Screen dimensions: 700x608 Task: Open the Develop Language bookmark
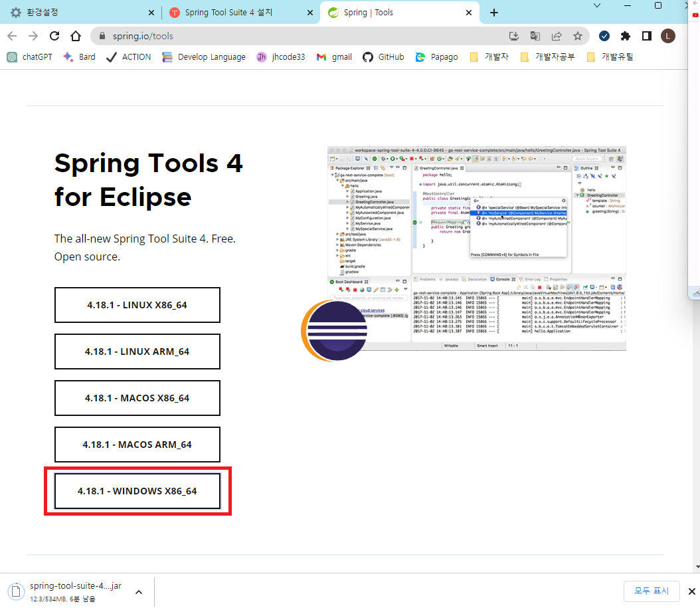pyautogui.click(x=204, y=57)
